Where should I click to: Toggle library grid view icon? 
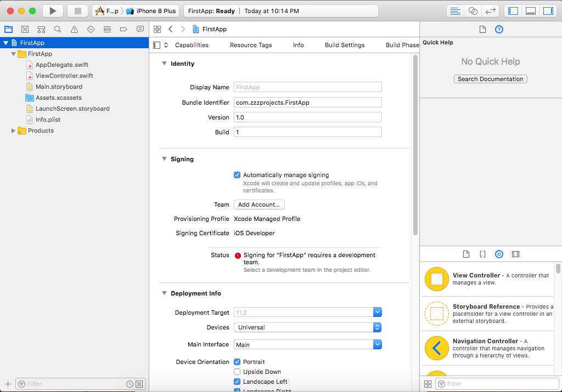point(428,384)
